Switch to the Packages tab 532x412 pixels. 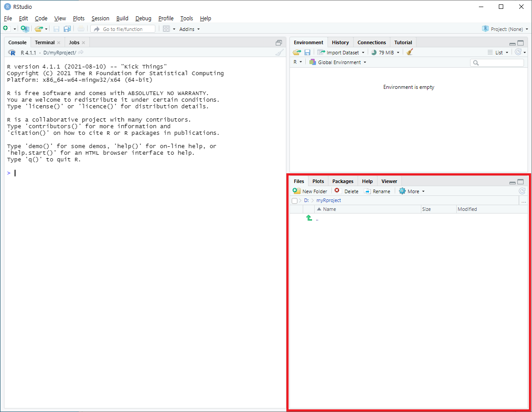(x=343, y=181)
